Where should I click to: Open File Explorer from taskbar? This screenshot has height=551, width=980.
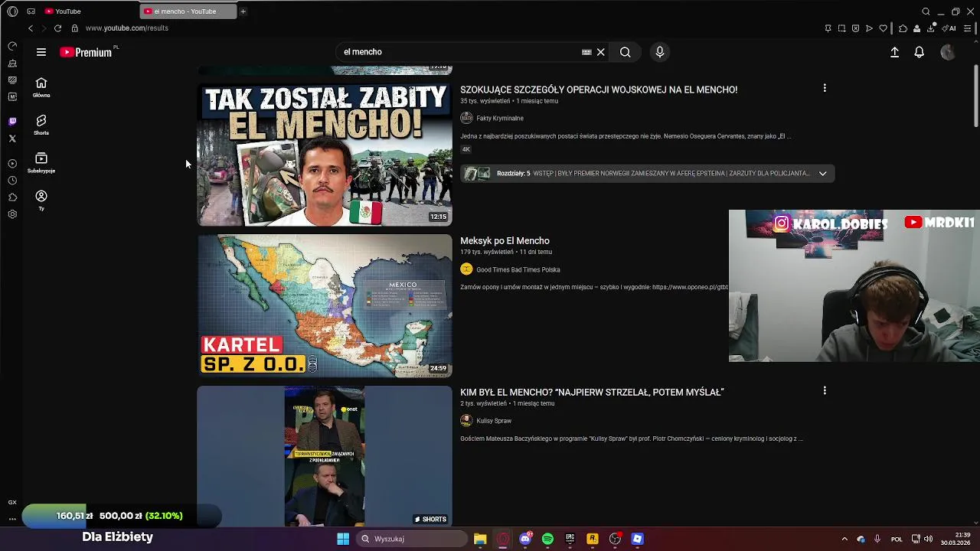(480, 539)
